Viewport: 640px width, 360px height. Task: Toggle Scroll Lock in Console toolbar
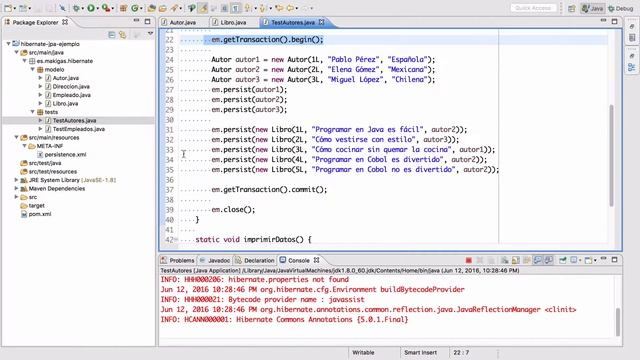tap(516, 260)
